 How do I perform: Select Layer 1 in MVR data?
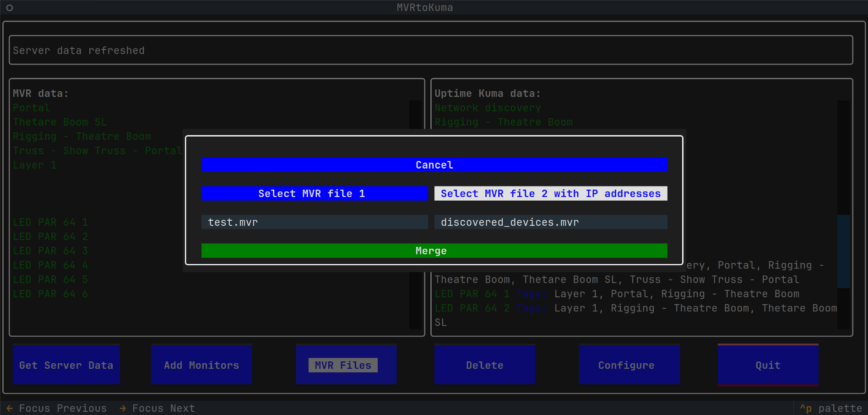[x=35, y=165]
